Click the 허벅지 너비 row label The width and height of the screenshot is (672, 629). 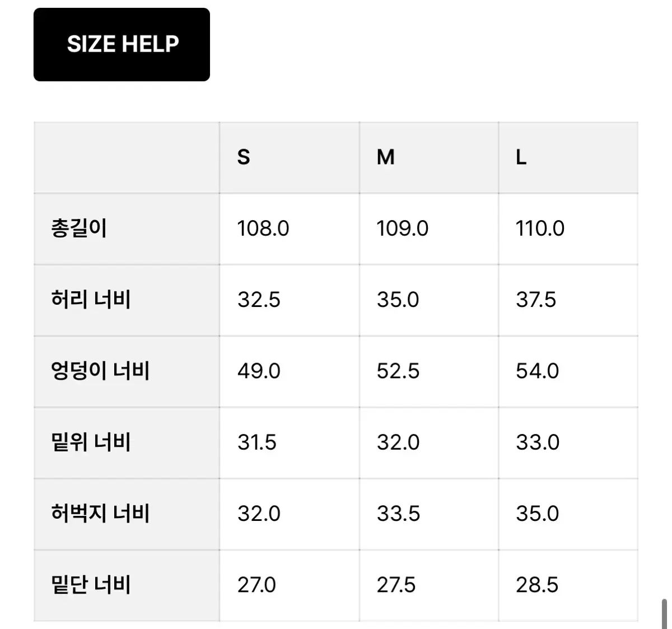click(x=100, y=514)
